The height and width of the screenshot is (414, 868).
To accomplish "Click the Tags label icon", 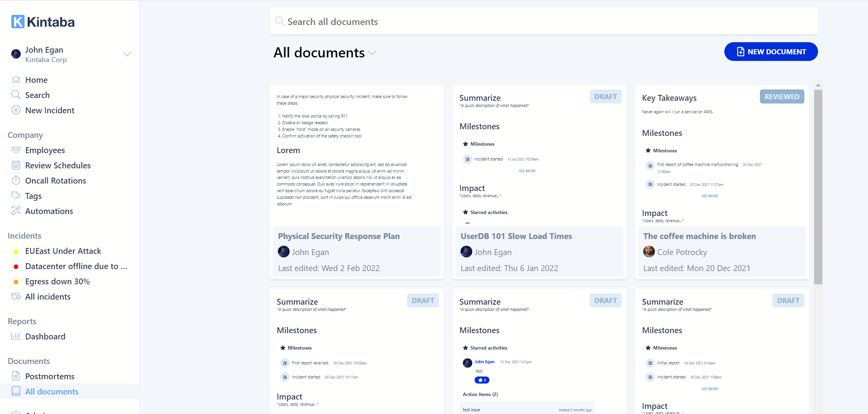I will [16, 195].
